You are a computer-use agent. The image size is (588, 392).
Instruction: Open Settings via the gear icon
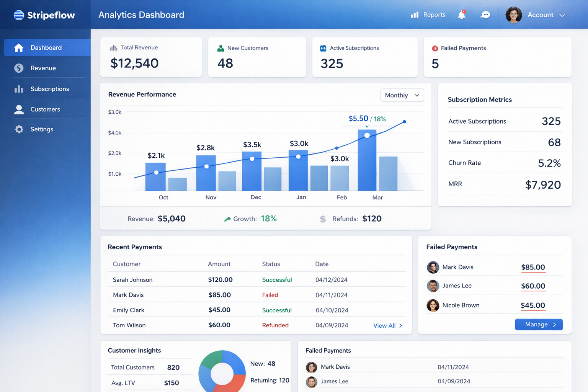pyautogui.click(x=19, y=129)
